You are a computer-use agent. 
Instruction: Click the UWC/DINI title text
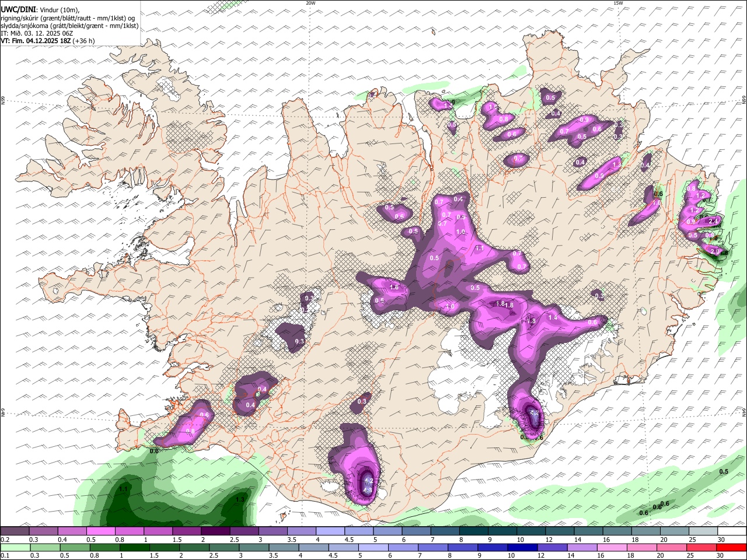(x=18, y=10)
